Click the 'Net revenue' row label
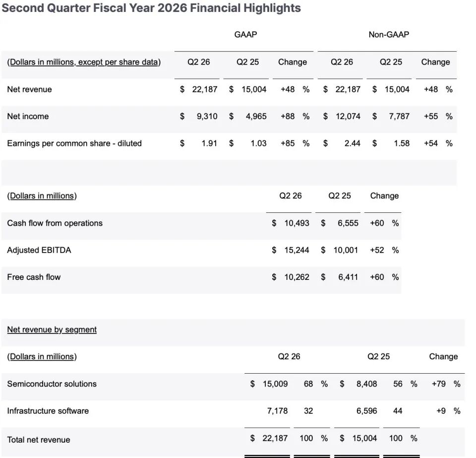 [29, 89]
